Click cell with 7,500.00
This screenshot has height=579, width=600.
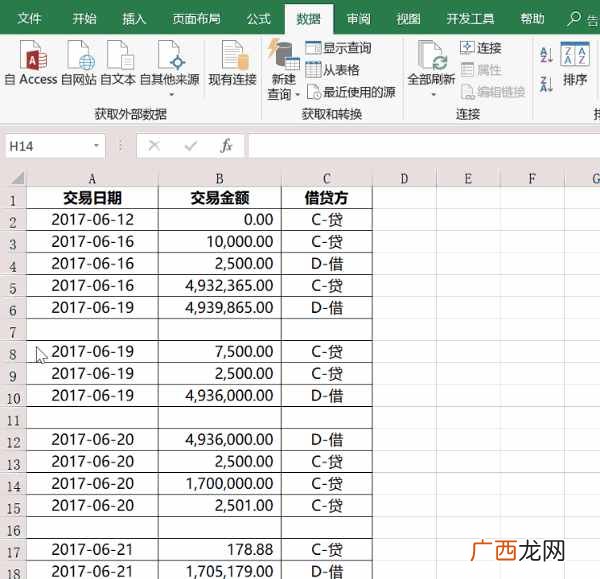coord(220,351)
